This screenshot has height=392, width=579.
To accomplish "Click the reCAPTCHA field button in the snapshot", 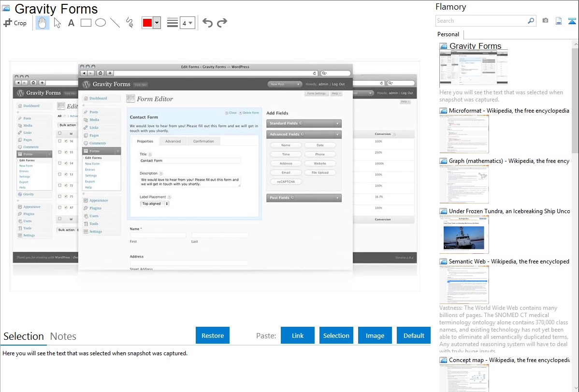I will click(x=286, y=182).
